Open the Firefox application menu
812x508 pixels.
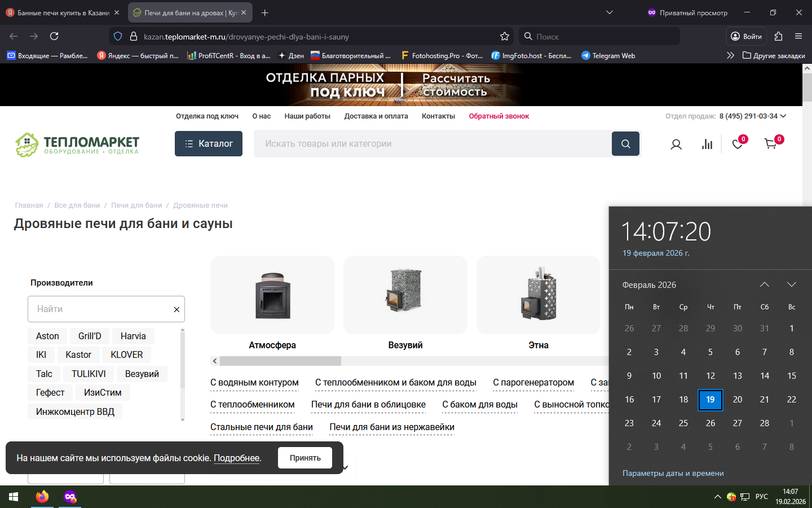click(x=798, y=36)
